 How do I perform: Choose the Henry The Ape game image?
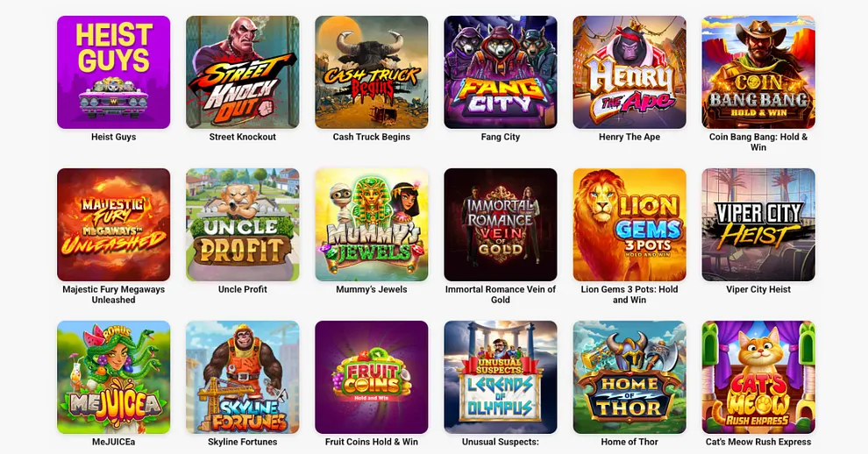point(630,72)
